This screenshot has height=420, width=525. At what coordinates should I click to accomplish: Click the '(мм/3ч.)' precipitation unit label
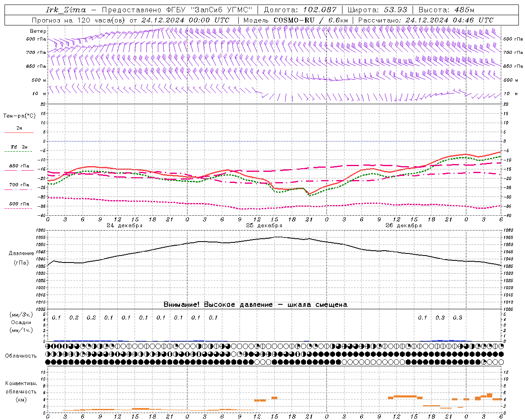[21, 315]
